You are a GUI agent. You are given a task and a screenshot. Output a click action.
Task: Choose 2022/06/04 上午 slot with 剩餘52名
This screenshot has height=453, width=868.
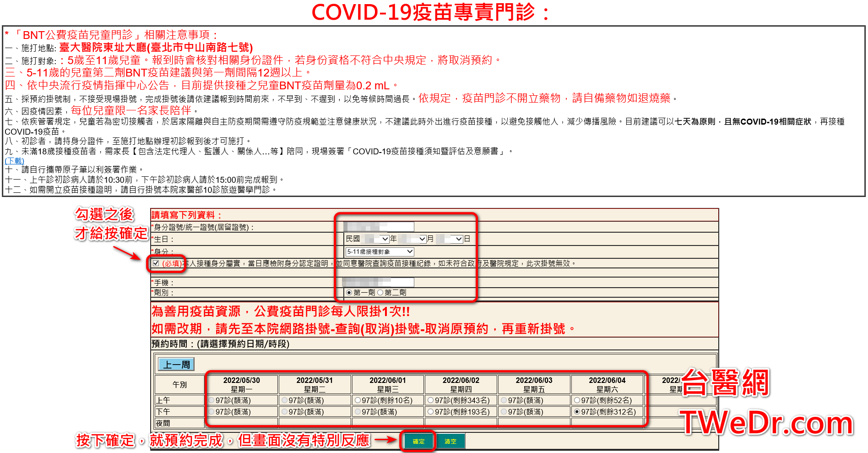pos(577,400)
